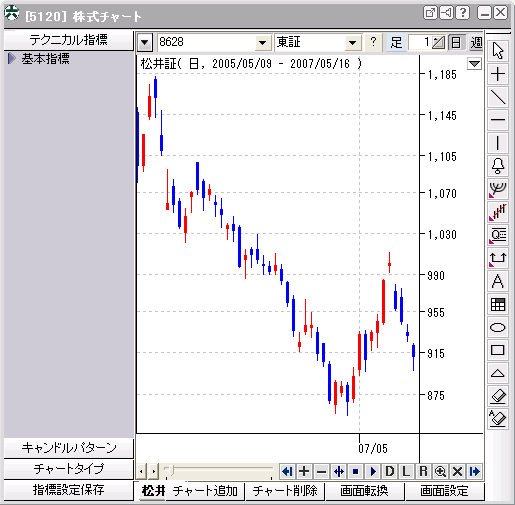Click the title bar pop-out window icon
Viewport: 515px width, 505px height.
click(430, 13)
